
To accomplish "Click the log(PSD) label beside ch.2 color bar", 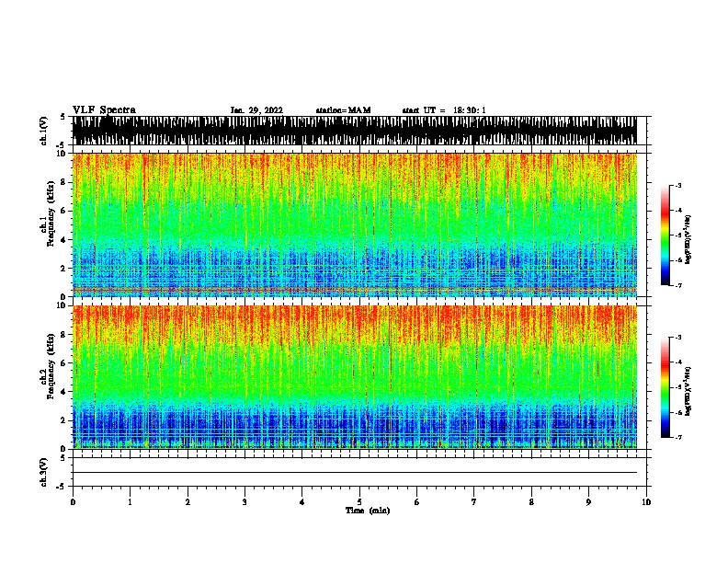I will pos(688,391).
